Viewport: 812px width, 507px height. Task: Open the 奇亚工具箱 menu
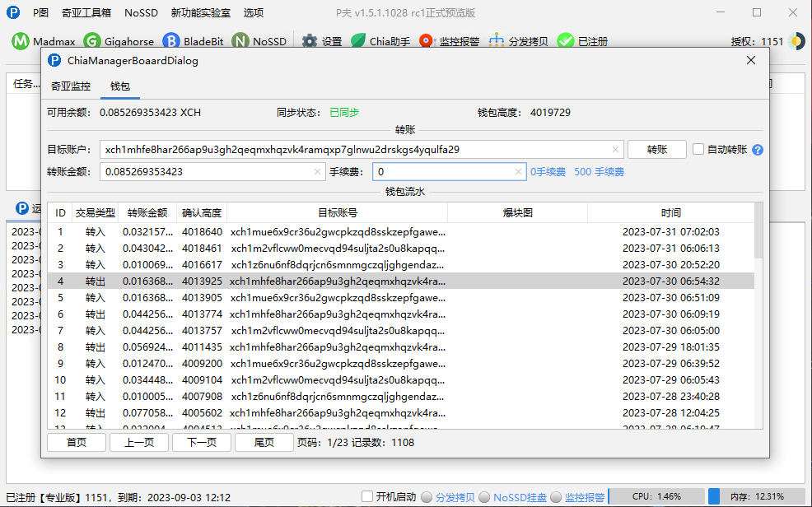86,13
